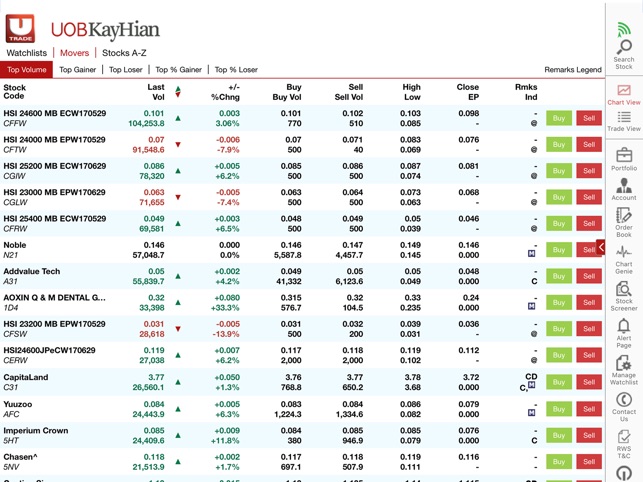Image resolution: width=643 pixels, height=482 pixels.
Task: Open the Movers tab
Action: tap(74, 53)
